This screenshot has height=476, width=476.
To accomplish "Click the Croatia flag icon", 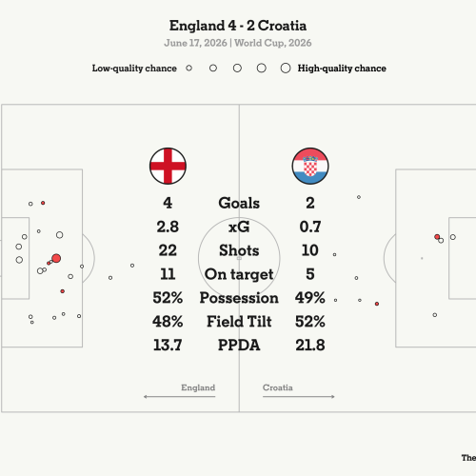I will (310, 166).
